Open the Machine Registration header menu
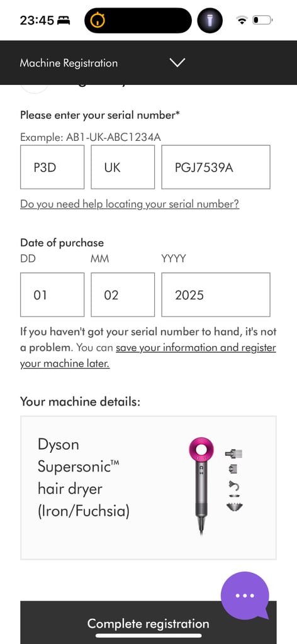The image size is (297, 644). coord(148,62)
